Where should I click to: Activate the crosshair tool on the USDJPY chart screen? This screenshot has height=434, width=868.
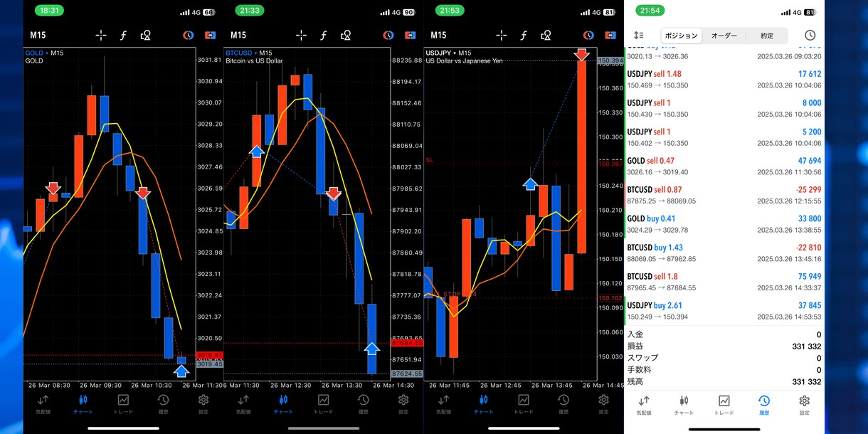[502, 35]
